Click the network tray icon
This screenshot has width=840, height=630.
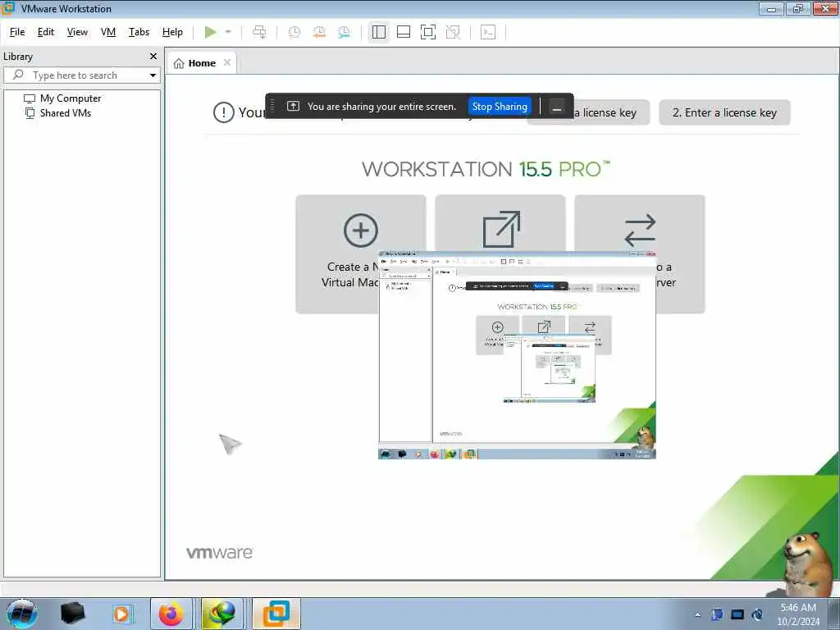pyautogui.click(x=737, y=614)
